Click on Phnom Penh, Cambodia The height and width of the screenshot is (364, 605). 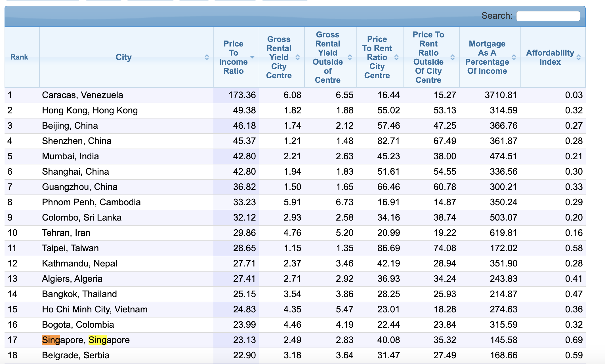pos(91,202)
